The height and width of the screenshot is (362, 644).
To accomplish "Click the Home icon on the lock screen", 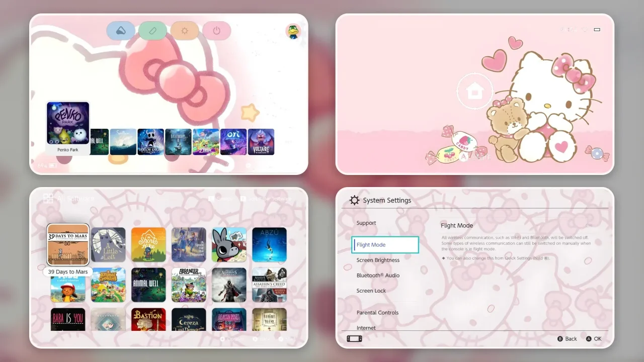I will 474,92.
